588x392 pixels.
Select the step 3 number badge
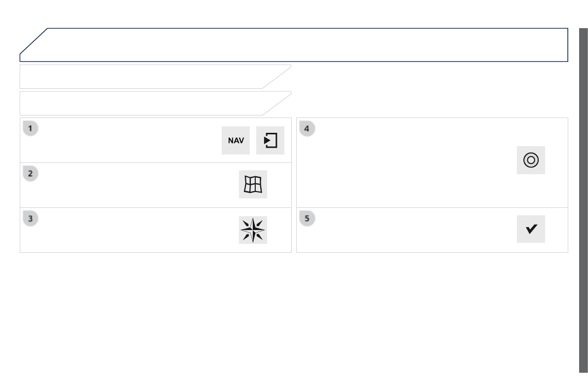31,218
